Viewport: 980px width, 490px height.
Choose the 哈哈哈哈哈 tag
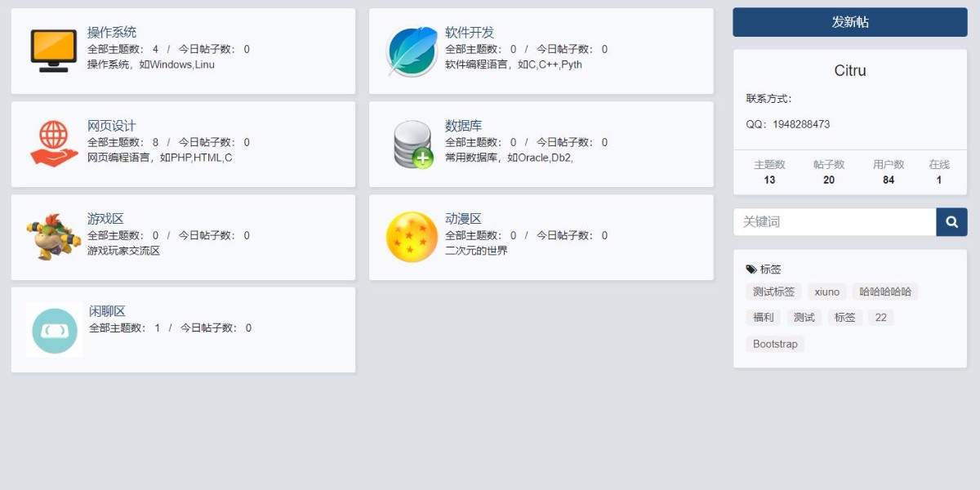point(885,292)
